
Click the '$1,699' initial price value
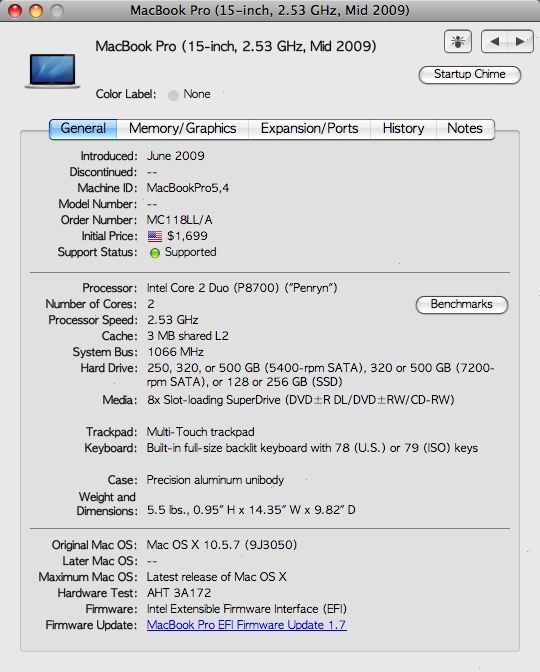tap(187, 236)
